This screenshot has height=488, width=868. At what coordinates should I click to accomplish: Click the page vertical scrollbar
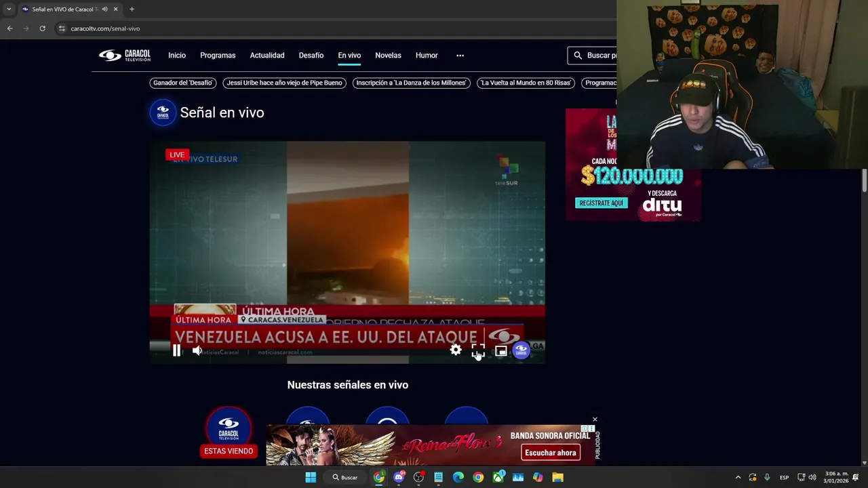(865, 180)
